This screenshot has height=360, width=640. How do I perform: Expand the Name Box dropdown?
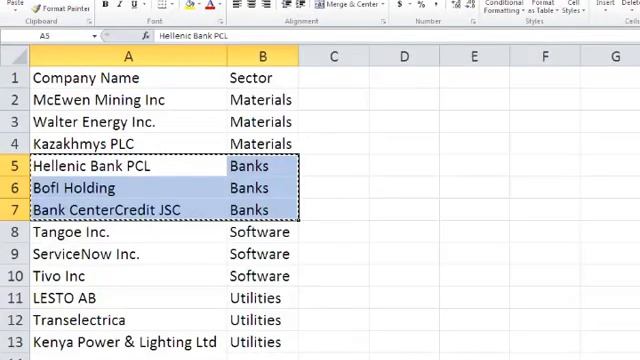94,36
